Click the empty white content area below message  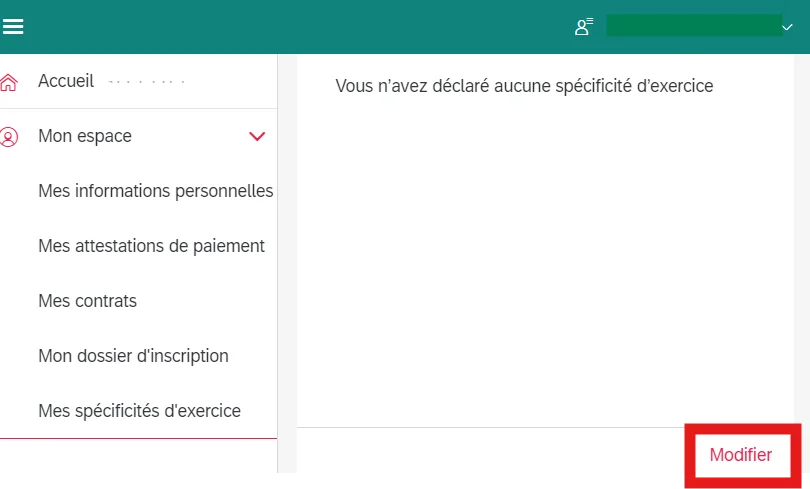pos(545,258)
